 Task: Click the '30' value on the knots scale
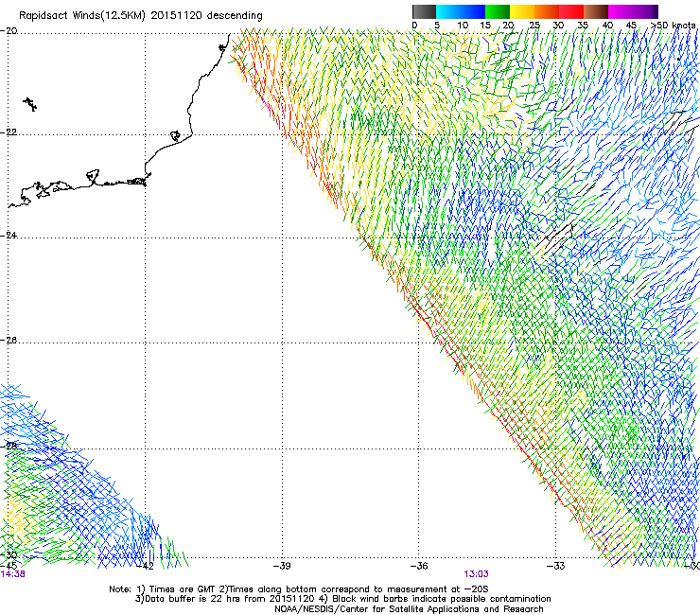click(558, 26)
